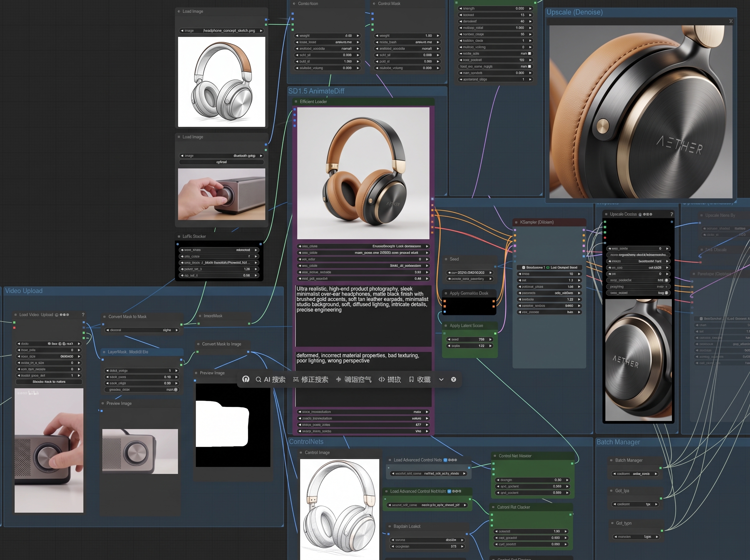Collapse the ImcreMask node dot
This screenshot has height=560, width=750.
200,316
